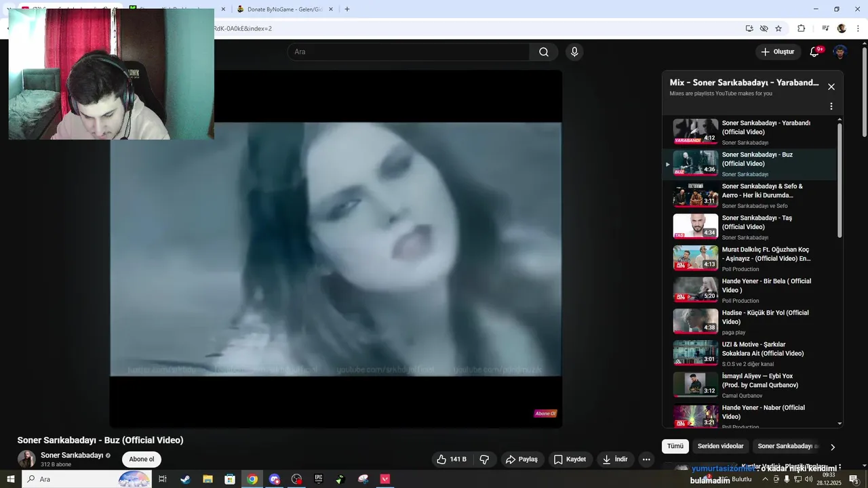Open taskbar clock showing 09:33
This screenshot has height=488, width=868.
(829, 479)
